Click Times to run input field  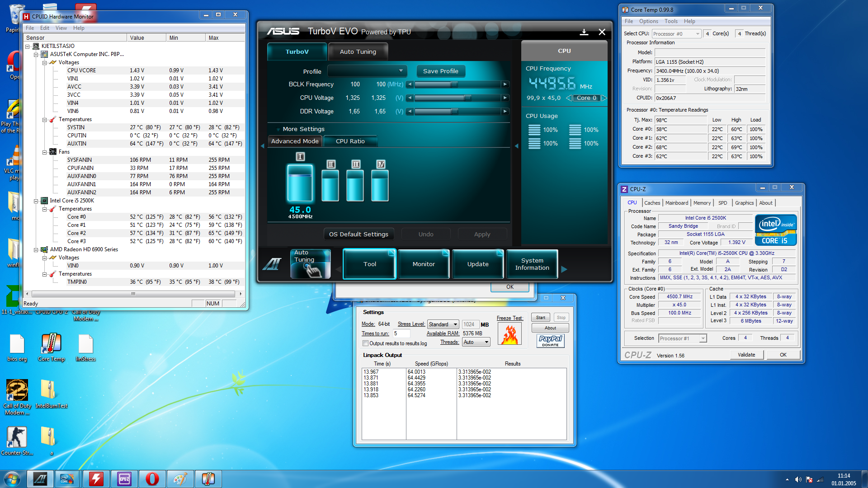(x=401, y=333)
